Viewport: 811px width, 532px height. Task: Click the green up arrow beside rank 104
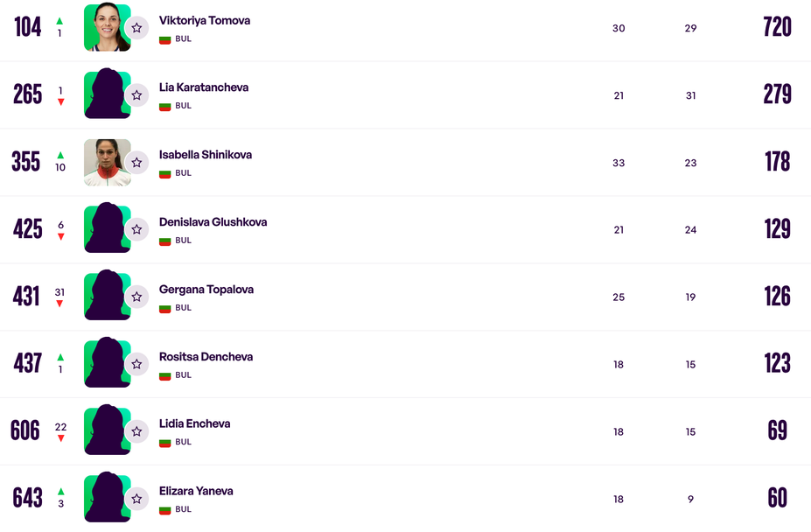[59, 21]
